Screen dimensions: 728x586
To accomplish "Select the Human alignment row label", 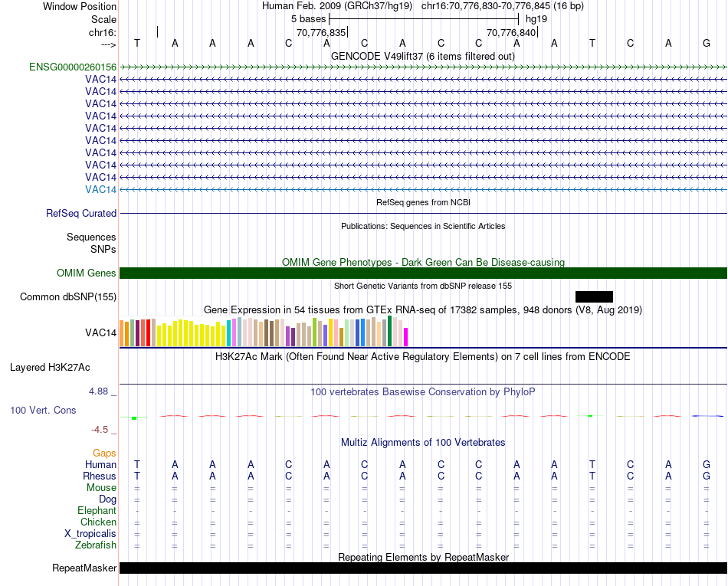I will point(100,464).
